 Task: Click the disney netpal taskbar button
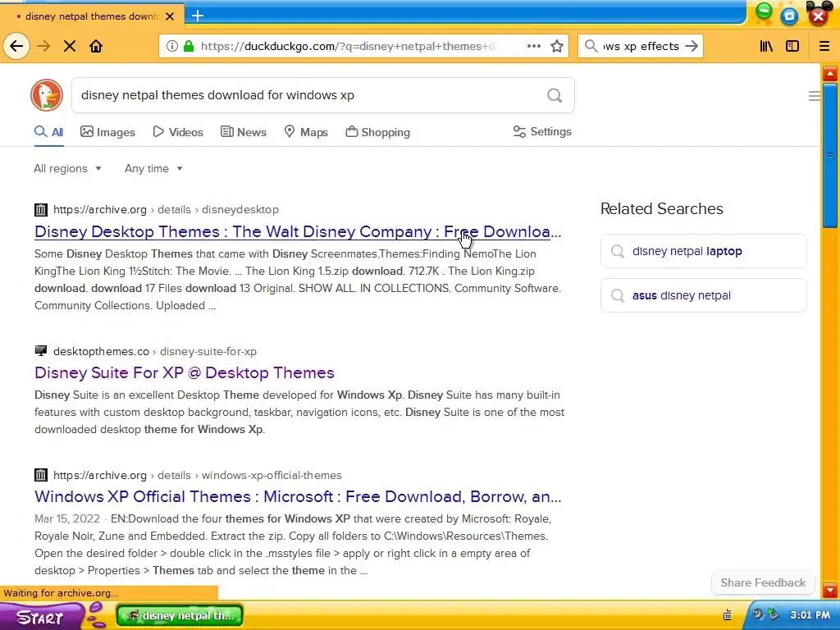pyautogui.click(x=180, y=615)
